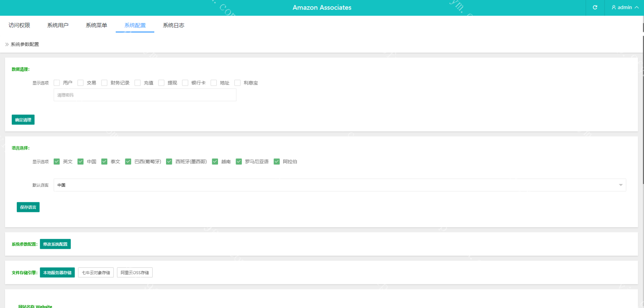Click the refresh icon in header
The height and width of the screenshot is (308, 644).
(595, 8)
